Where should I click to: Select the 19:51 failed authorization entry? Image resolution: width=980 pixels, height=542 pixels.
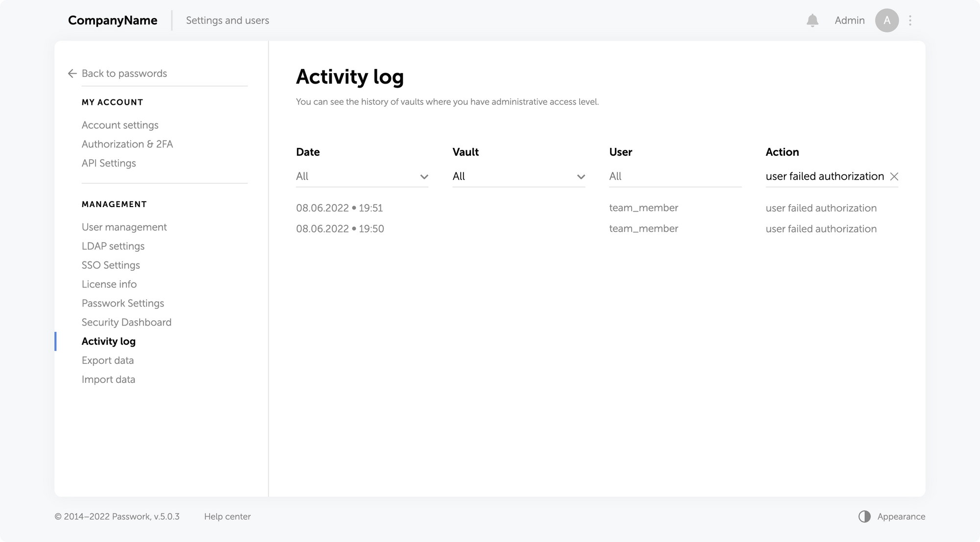click(821, 208)
